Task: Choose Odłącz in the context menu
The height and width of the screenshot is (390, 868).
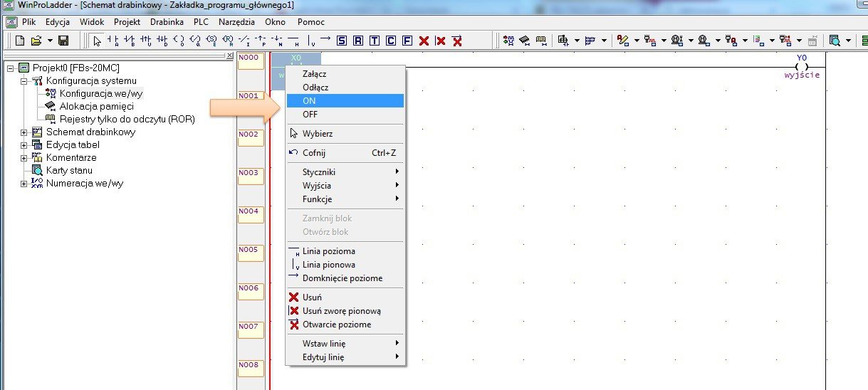Action: pyautogui.click(x=345, y=88)
